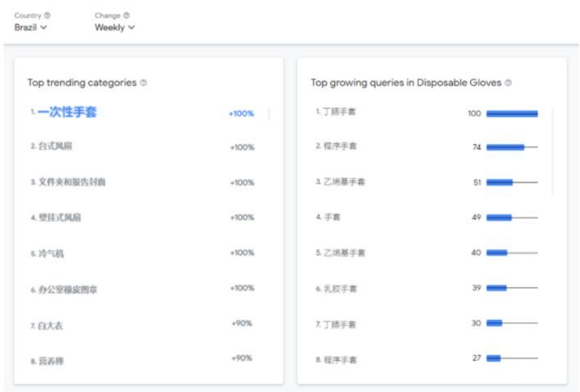Click help icon next to Change label
The width and height of the screenshot is (580, 392).
[127, 16]
